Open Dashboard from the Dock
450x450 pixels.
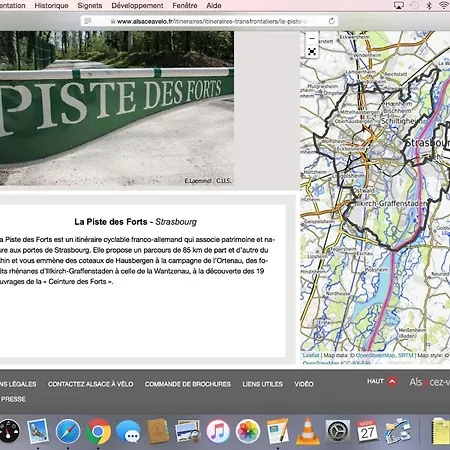pyautogui.click(x=8, y=431)
